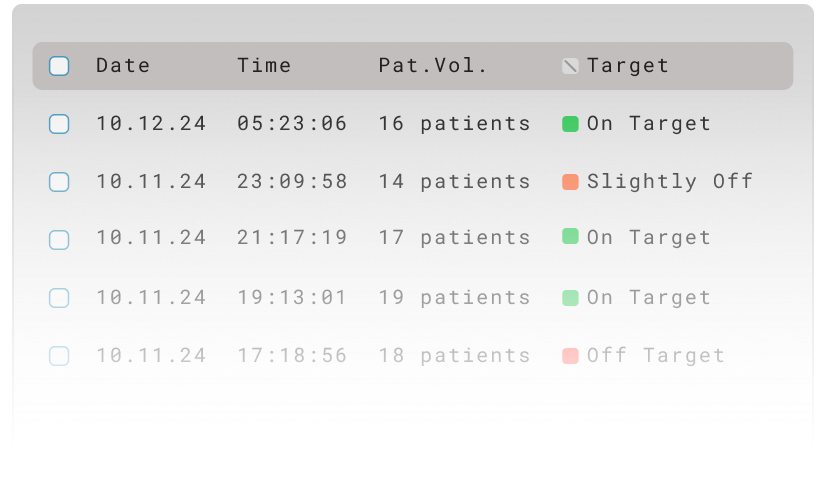The image size is (826, 486).
Task: Click the Target column header label
Action: pos(628,66)
